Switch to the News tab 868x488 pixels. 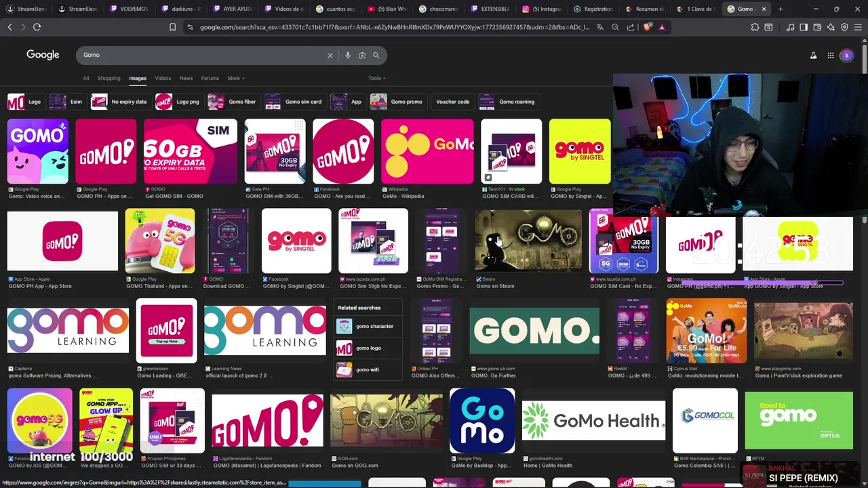click(x=186, y=79)
